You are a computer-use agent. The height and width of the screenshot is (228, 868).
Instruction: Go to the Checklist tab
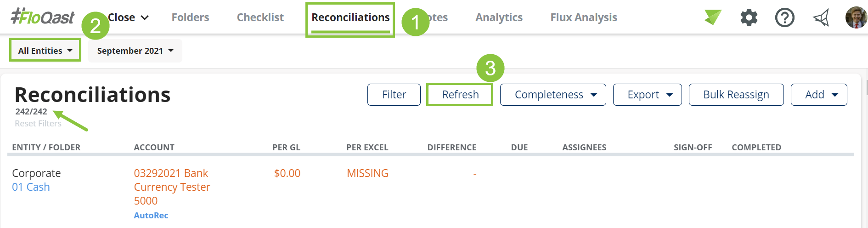pos(260,17)
